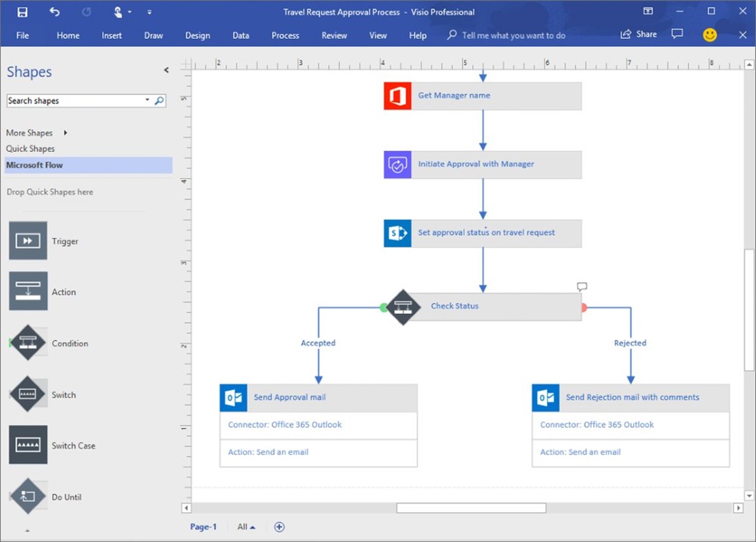The width and height of the screenshot is (756, 542).
Task: Click the Outlook icon on Send Approval mail
Action: [x=234, y=398]
